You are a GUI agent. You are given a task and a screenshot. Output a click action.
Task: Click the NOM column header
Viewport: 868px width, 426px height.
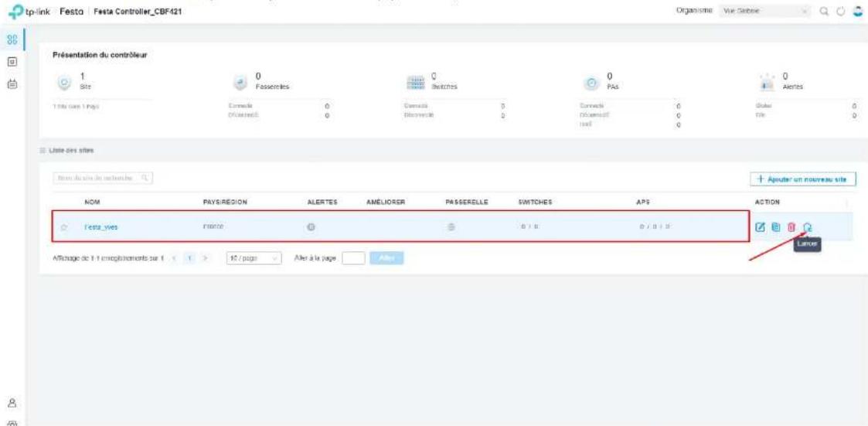tap(92, 203)
